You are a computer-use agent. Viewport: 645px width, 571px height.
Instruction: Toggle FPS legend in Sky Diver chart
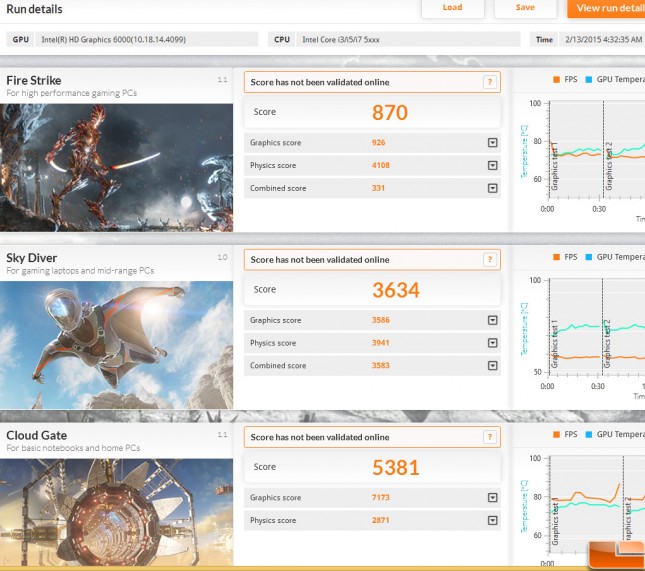[x=565, y=257]
